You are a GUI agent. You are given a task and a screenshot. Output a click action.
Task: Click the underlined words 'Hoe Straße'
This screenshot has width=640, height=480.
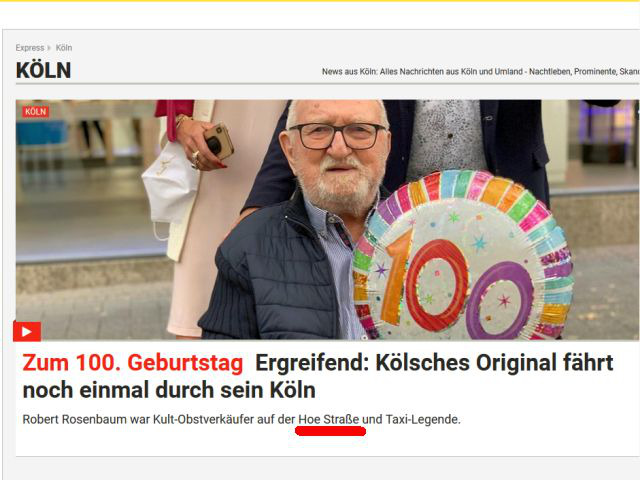(x=329, y=419)
